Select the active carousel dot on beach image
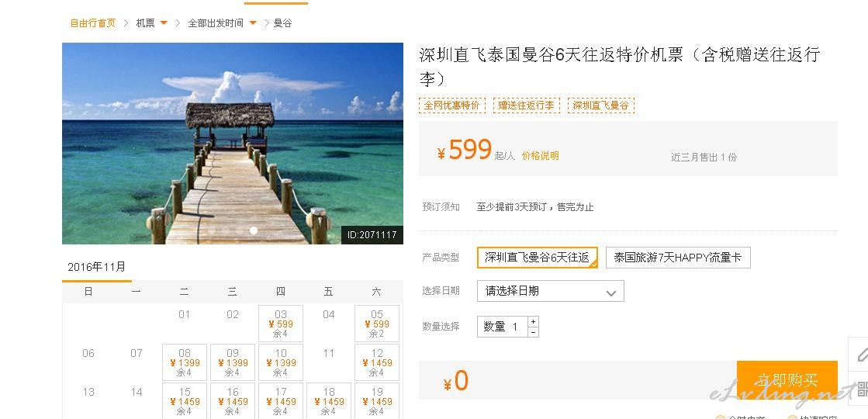The image size is (868, 419). point(254,230)
